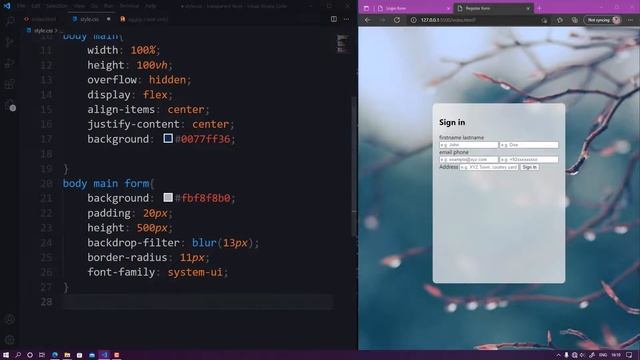The image size is (640, 360).
Task: Switch to VS Code taskbar icon
Action: tap(104, 355)
